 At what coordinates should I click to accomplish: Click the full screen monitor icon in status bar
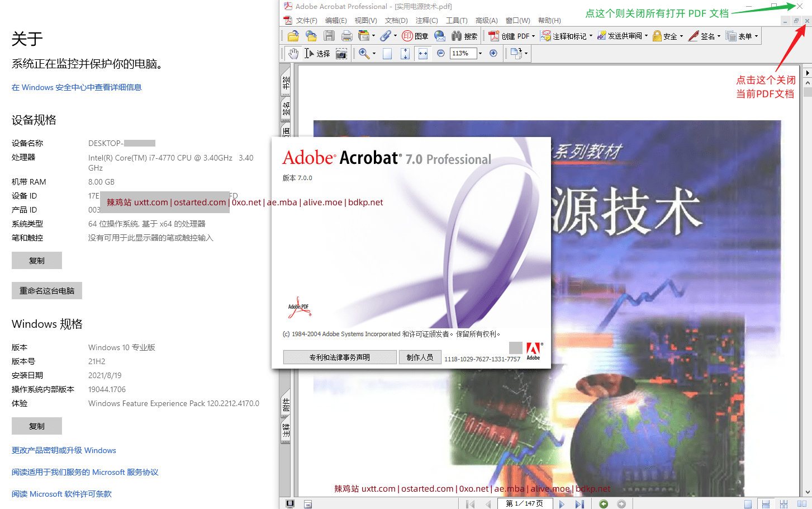click(290, 504)
